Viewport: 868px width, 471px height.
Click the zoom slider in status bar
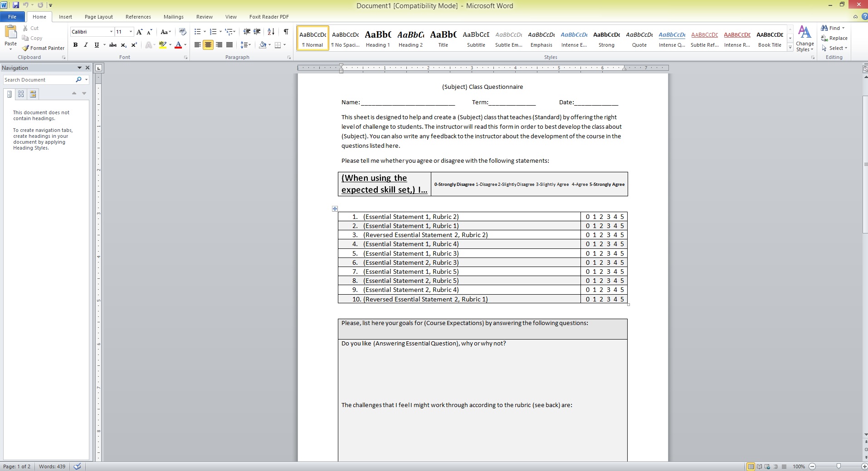839,466
